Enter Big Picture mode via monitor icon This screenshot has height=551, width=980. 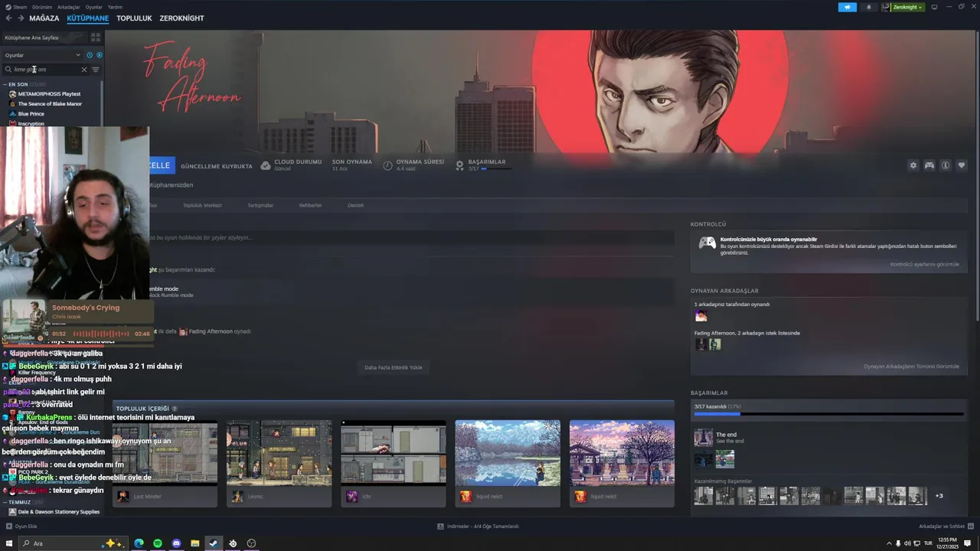pyautogui.click(x=934, y=7)
